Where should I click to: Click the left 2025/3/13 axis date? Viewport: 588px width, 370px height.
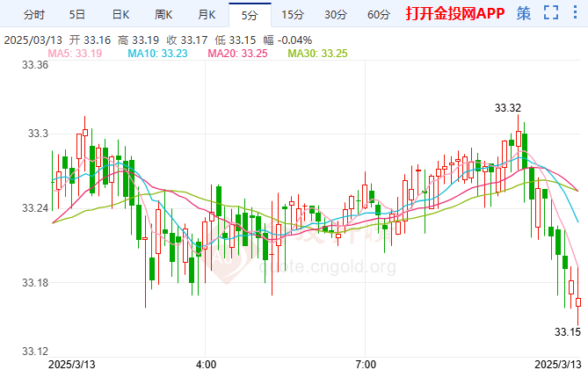coord(71,364)
